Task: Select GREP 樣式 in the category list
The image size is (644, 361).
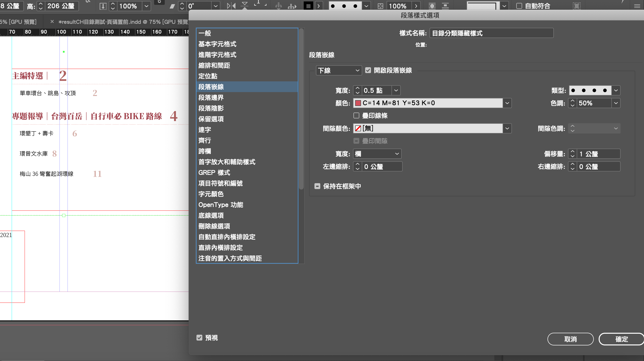Action: tap(214, 173)
